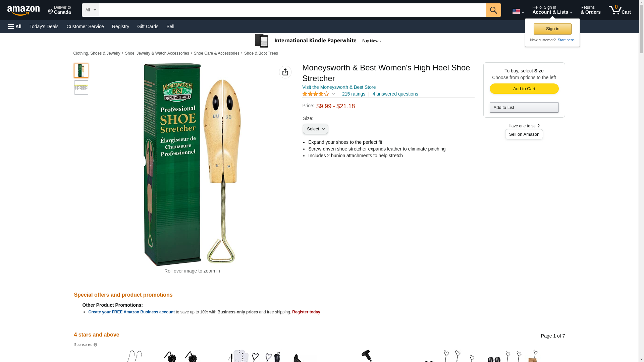Click the star rating icons

coord(315,94)
